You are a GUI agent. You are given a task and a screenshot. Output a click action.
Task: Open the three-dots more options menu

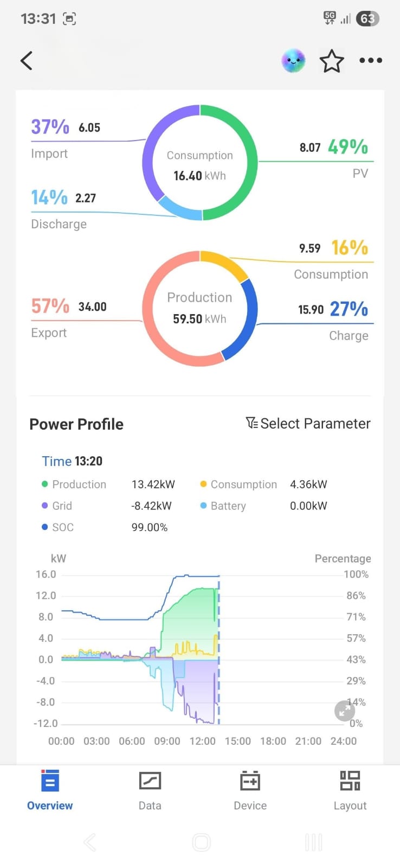pos(371,61)
